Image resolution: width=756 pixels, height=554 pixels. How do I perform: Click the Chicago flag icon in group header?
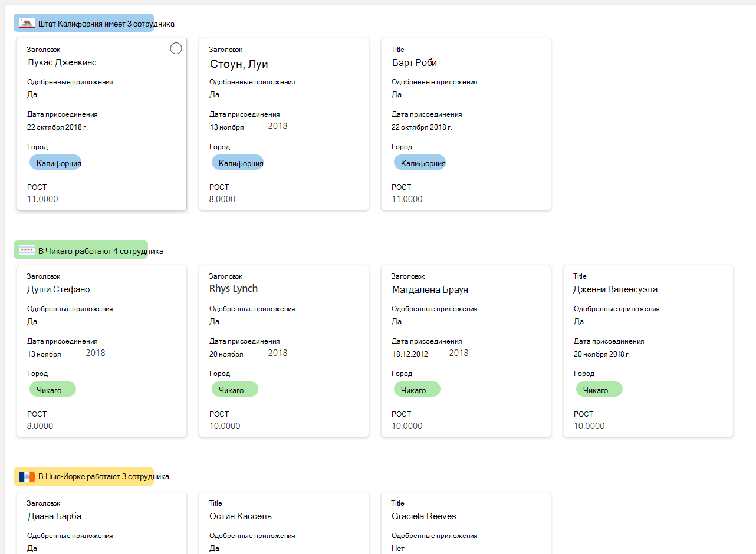pyautogui.click(x=27, y=250)
